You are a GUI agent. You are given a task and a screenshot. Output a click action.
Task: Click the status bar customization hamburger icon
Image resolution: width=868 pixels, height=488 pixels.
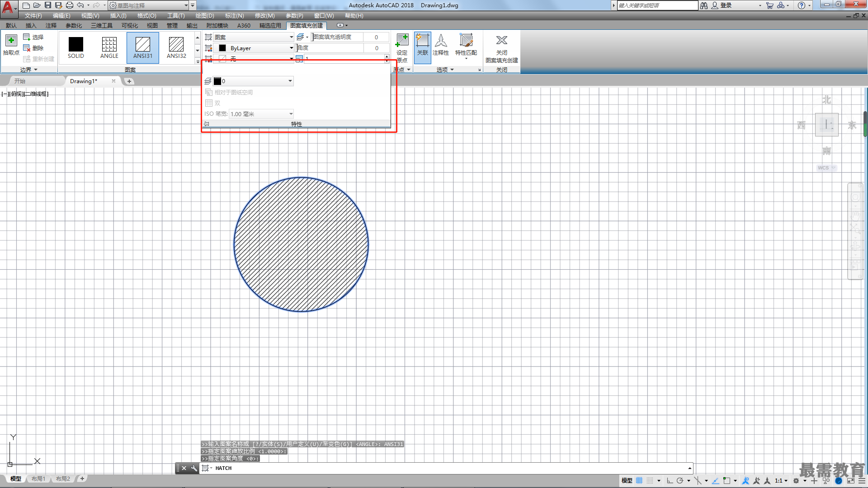pos(862,481)
